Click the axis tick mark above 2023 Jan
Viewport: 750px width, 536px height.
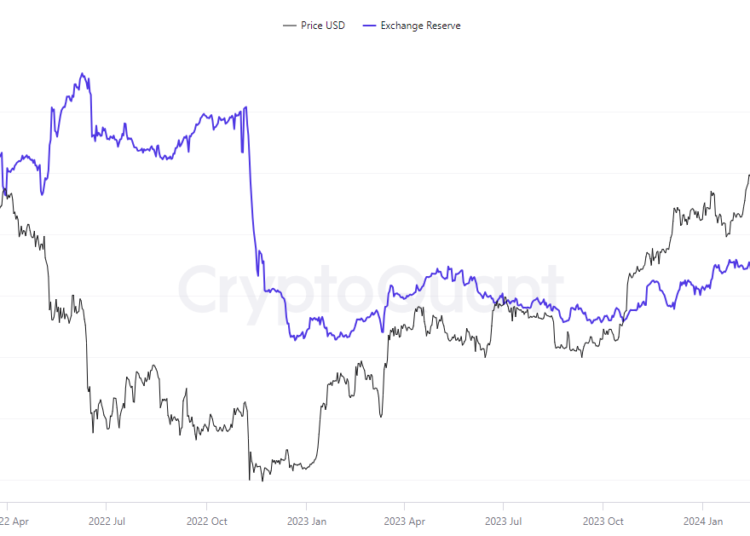point(306,505)
